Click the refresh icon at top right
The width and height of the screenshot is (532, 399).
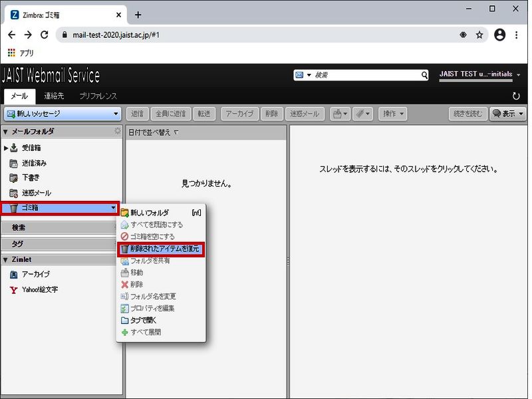click(x=516, y=96)
